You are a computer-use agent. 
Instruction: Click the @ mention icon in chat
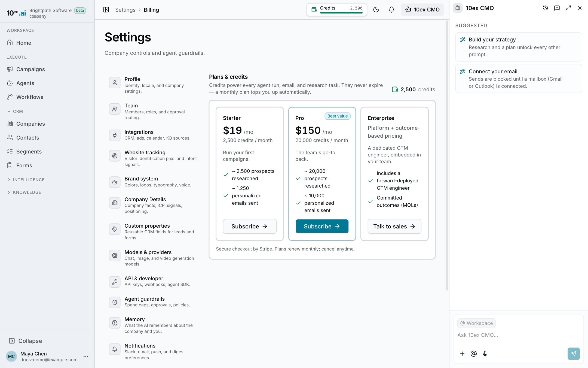474,354
